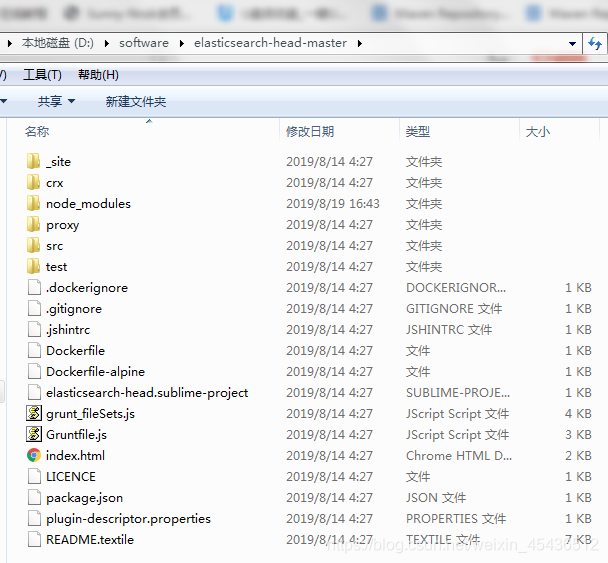Expand the arrow after elasticsearch-head-master breadcrumb
This screenshot has height=563, width=608.
[360, 43]
